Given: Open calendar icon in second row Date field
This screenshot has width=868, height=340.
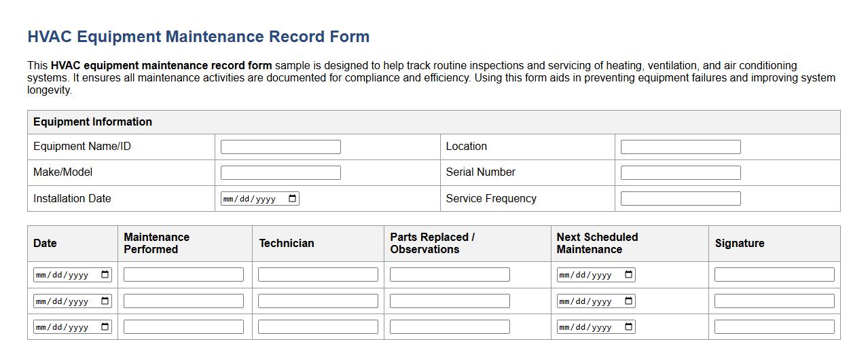Looking at the screenshot, I should pos(105,301).
